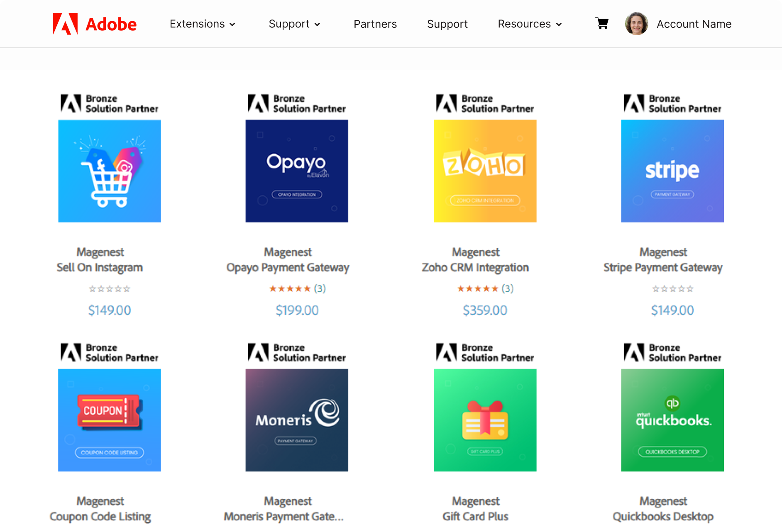Open the shopping cart
This screenshot has height=532, width=782.
point(602,24)
